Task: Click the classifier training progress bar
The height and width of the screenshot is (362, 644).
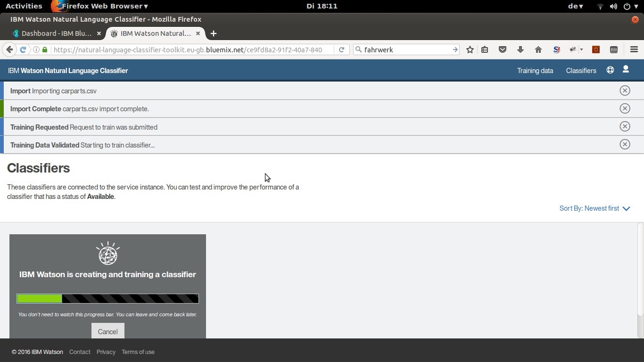Action: [107, 298]
